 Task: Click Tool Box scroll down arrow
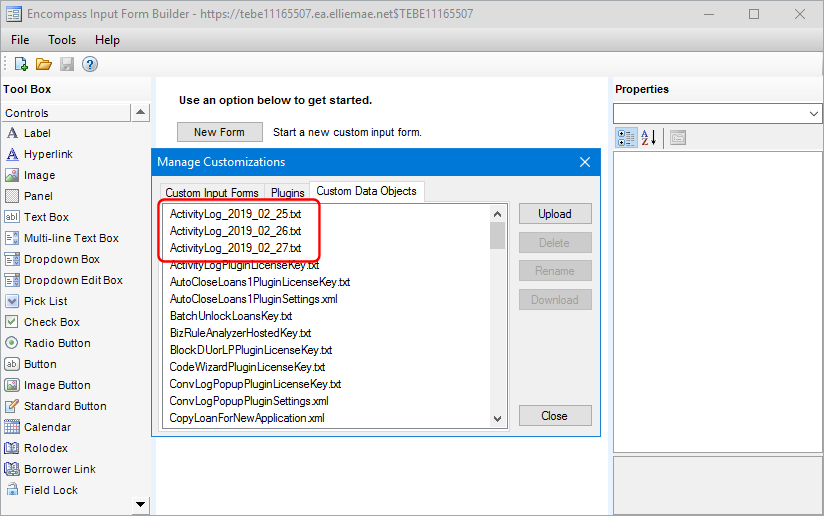point(140,504)
